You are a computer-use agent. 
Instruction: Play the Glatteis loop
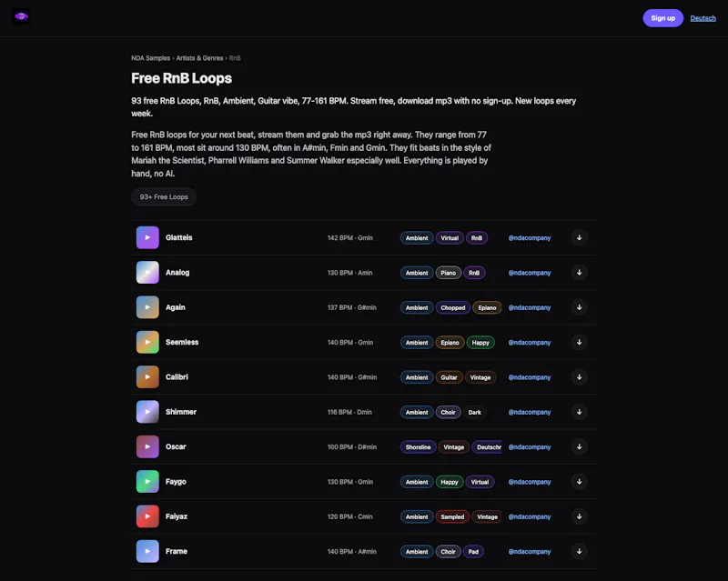click(147, 237)
